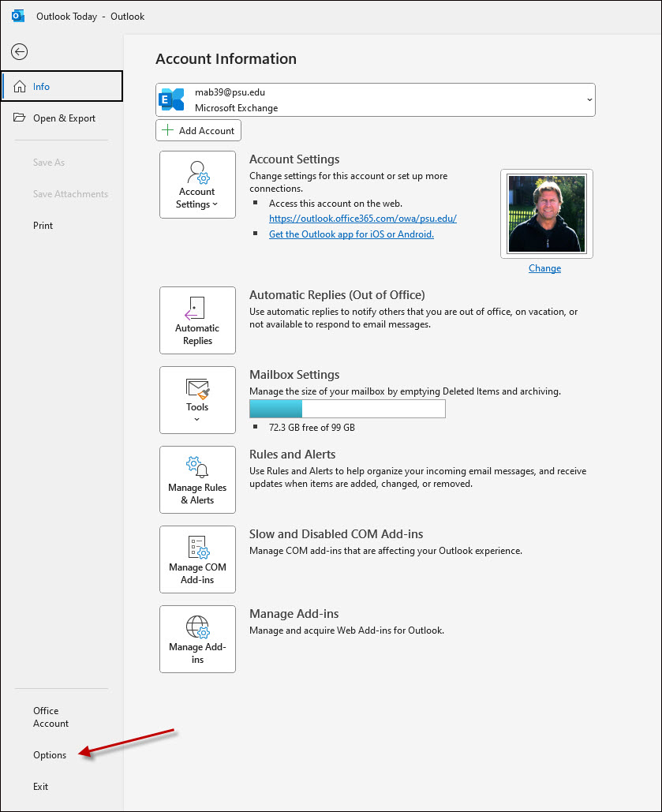Open Office Account page
This screenshot has height=812, width=662.
50,717
